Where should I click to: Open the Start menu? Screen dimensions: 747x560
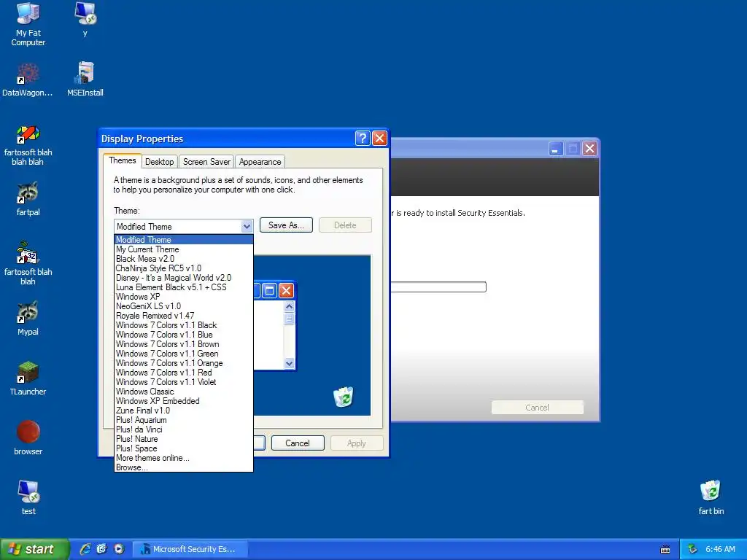click(34, 549)
